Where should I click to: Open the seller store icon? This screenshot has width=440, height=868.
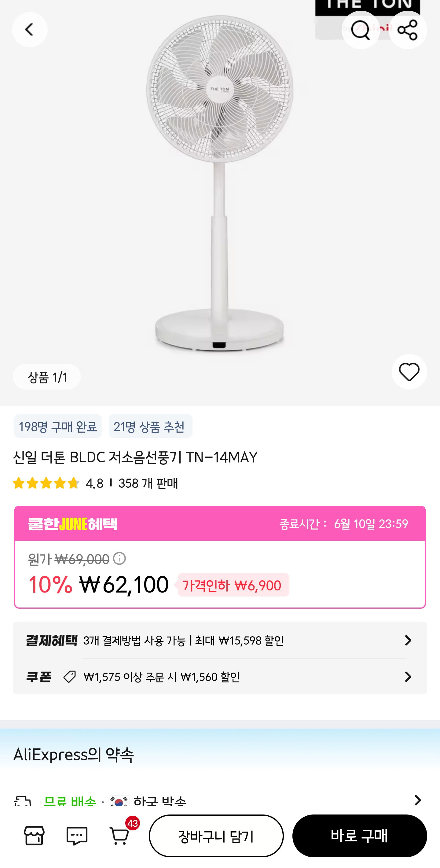34,836
